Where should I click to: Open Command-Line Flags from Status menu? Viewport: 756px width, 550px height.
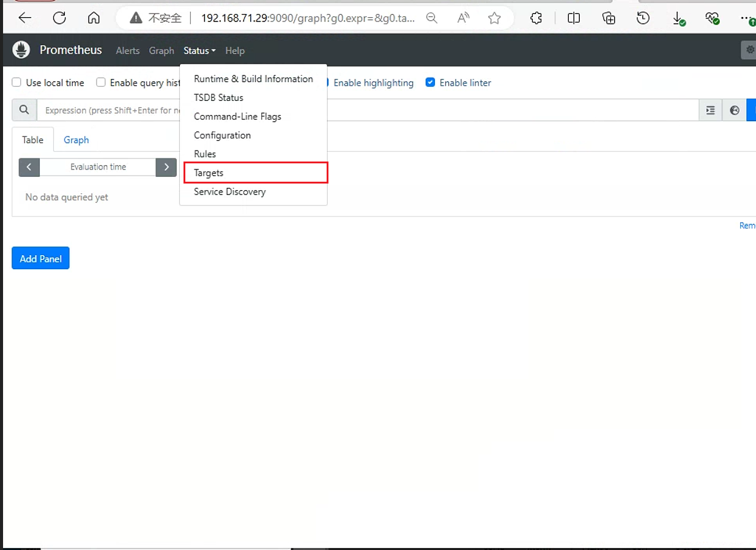[253, 117]
